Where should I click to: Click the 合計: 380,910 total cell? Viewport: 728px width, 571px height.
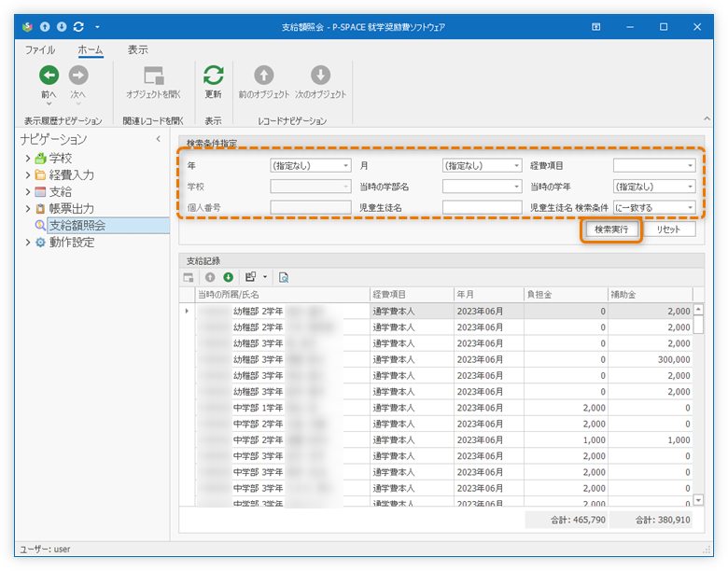point(651,520)
